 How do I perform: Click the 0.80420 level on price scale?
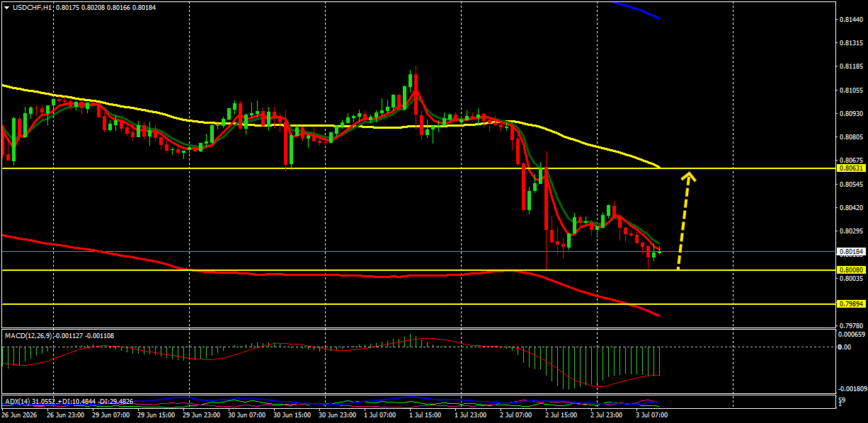click(850, 207)
